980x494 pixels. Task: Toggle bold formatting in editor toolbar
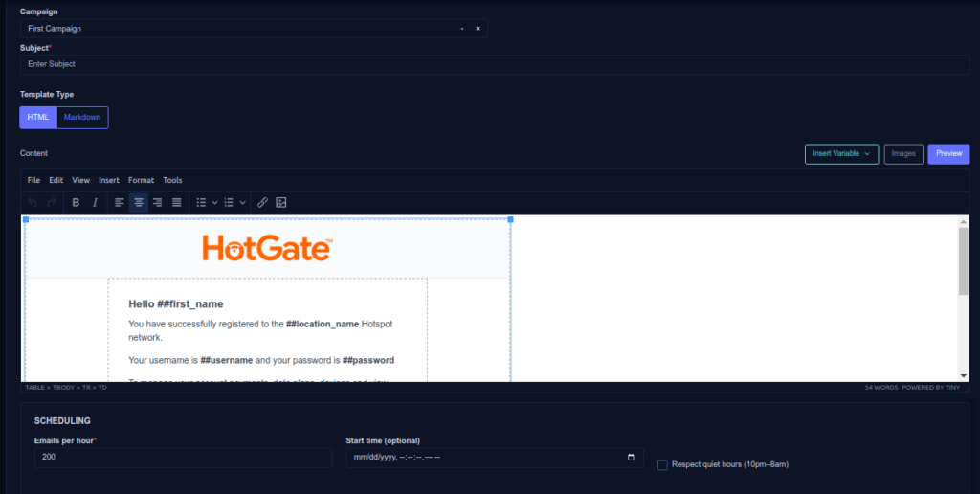[x=76, y=203]
